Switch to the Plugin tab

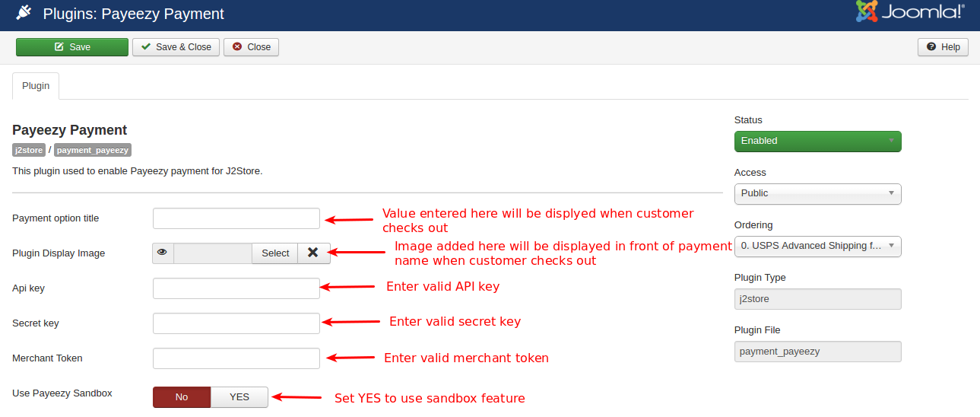(36, 86)
